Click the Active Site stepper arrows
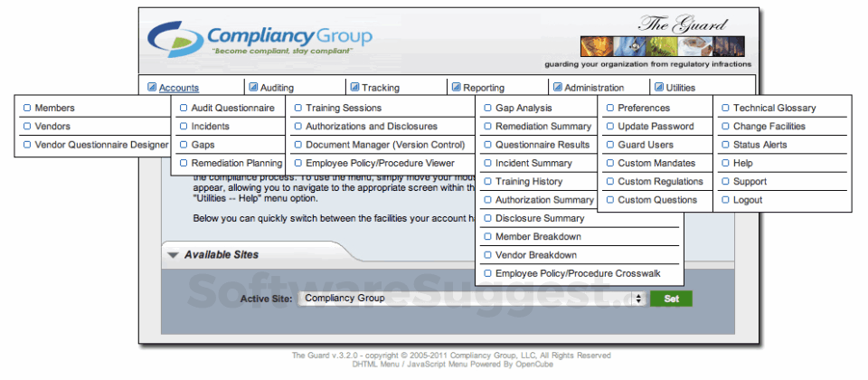Image resolution: width=868 pixels, height=380 pixels. click(639, 299)
